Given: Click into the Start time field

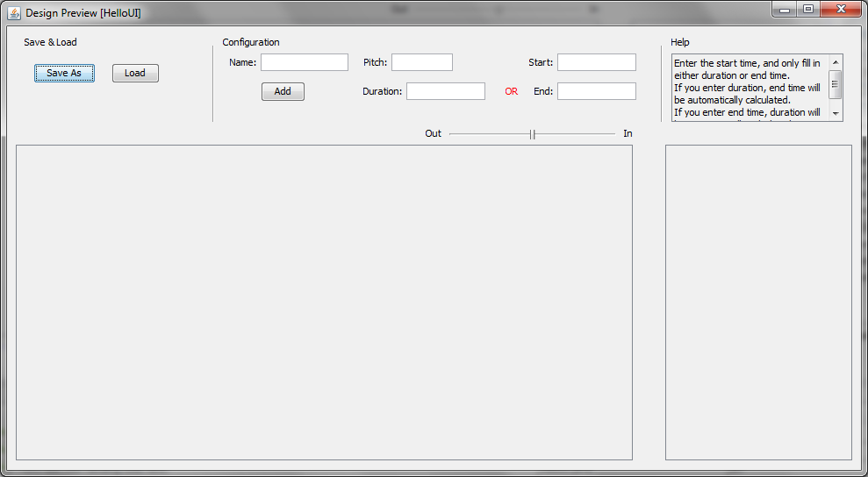Looking at the screenshot, I should [x=596, y=62].
